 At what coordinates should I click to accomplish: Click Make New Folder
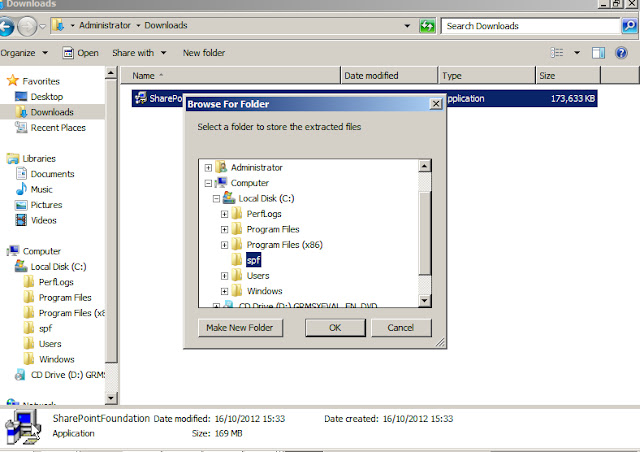pyautogui.click(x=240, y=328)
